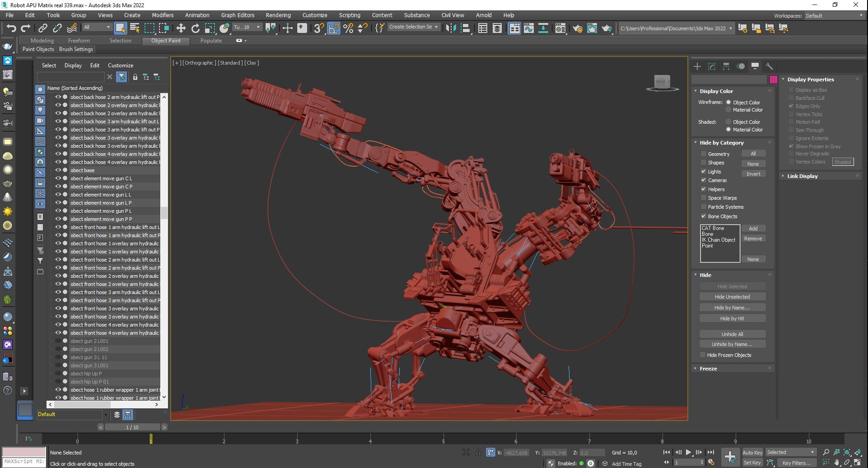
Task: Open the Hierarchy command panel tab
Action: pyautogui.click(x=726, y=66)
